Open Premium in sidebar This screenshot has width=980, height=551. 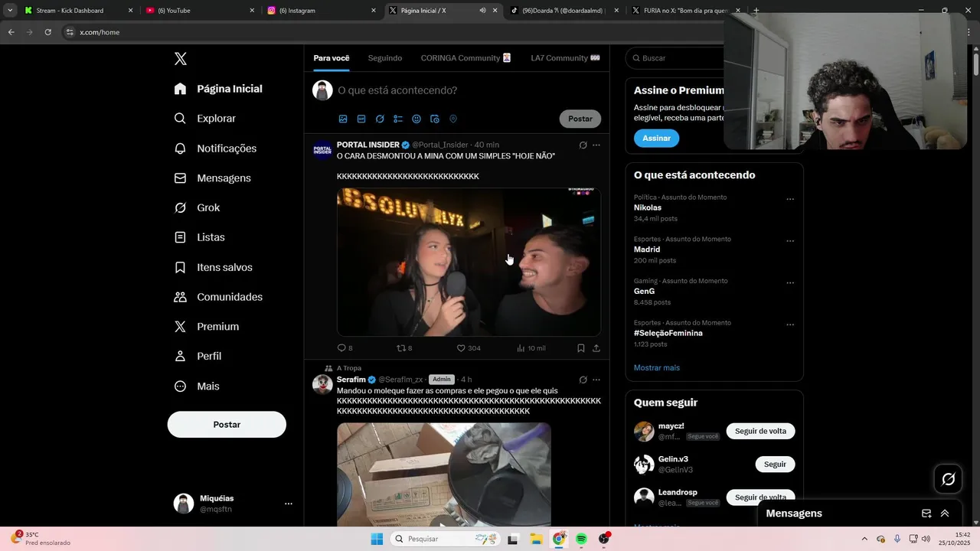pyautogui.click(x=207, y=327)
